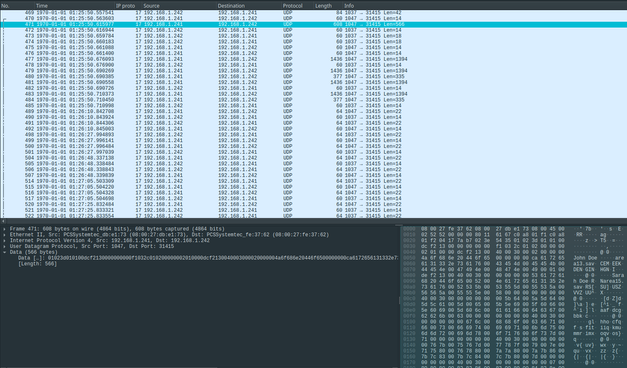Sort packets by the Time column header
The width and height of the screenshot is (627, 368).
(x=75, y=6)
